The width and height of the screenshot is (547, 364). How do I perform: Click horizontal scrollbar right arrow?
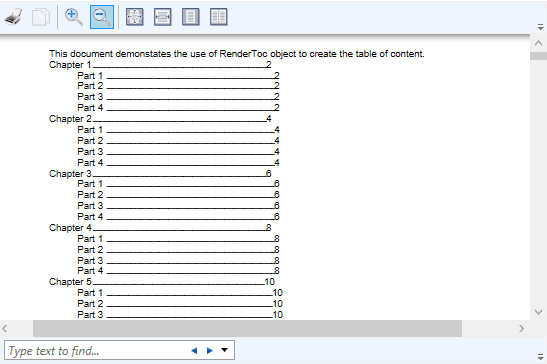click(x=521, y=328)
